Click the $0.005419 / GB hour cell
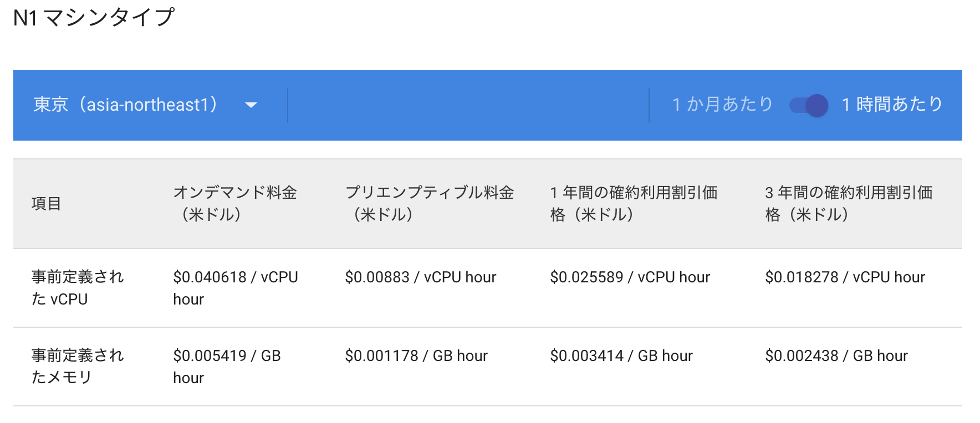 (x=227, y=367)
